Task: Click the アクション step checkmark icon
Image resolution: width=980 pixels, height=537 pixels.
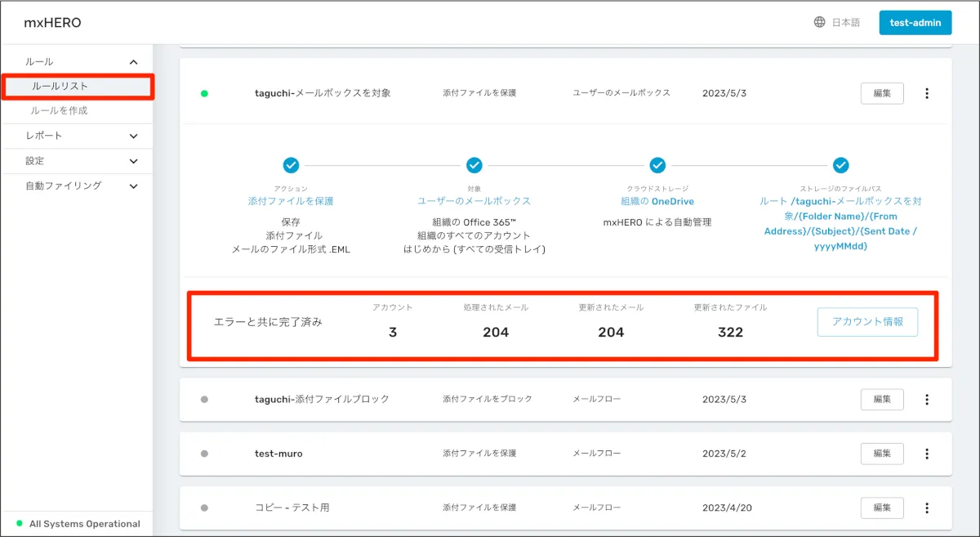Action: coord(291,166)
